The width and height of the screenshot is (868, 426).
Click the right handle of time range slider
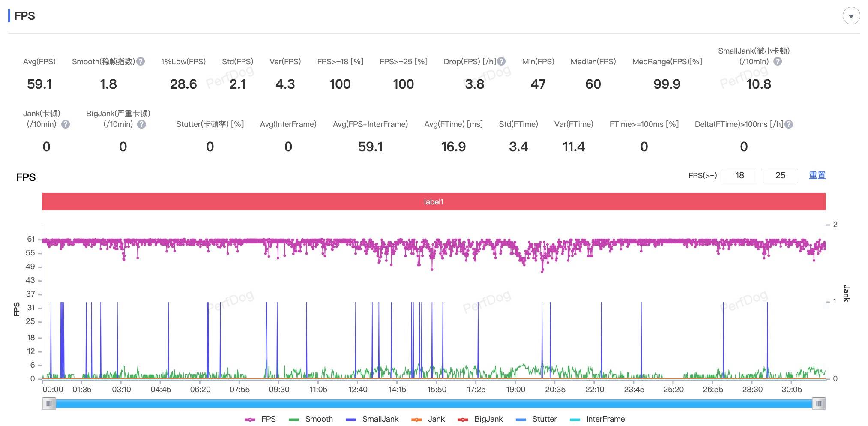coord(819,404)
